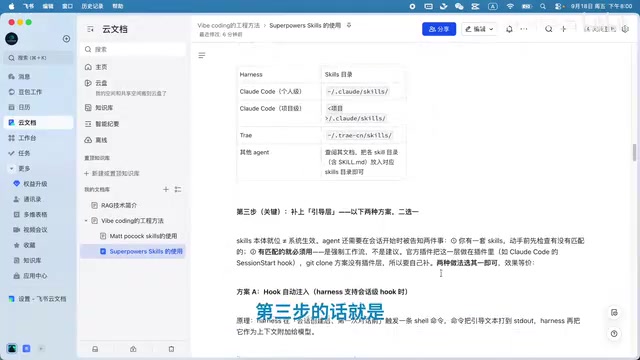The height and width of the screenshot is (360, 640).
Task: Click the plus button beside the avatar
Action: click(x=66, y=39)
